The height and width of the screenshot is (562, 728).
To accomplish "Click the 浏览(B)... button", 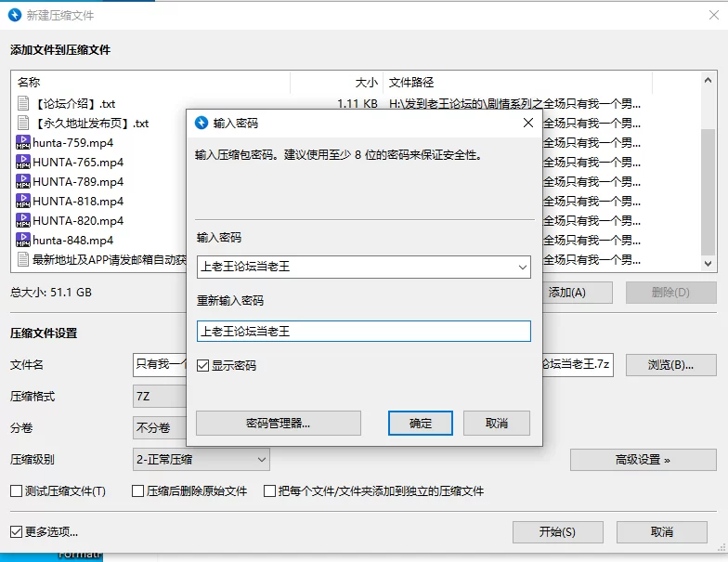I will (x=670, y=365).
